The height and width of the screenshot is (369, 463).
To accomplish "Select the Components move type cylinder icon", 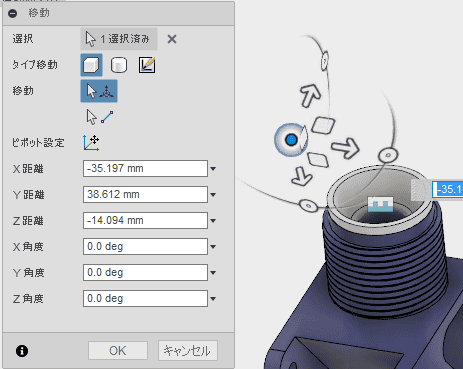I will tap(119, 65).
